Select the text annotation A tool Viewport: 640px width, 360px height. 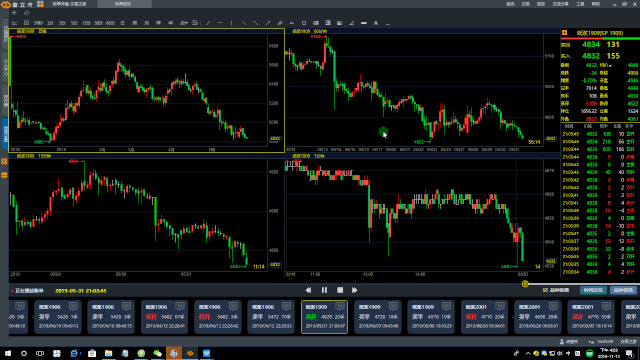tap(376, 23)
